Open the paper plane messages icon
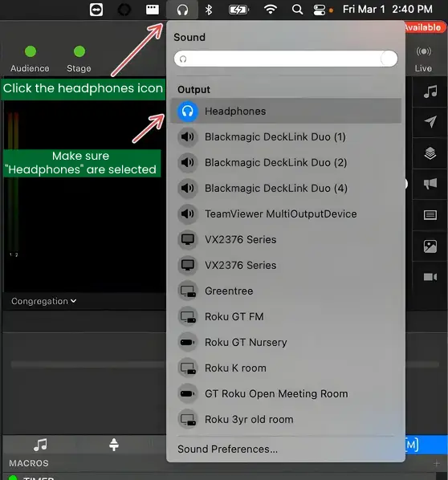Viewport: 448px width, 480px height. [x=430, y=122]
